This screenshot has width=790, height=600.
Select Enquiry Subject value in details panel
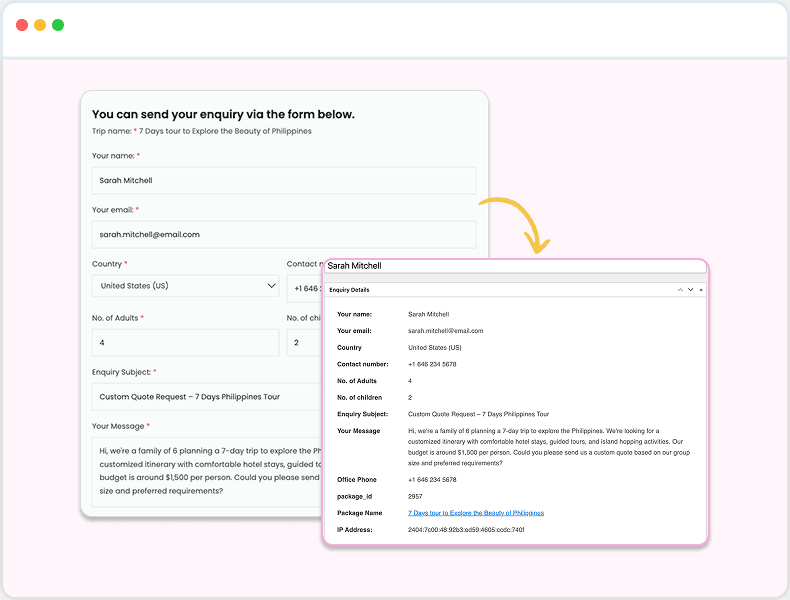[478, 414]
